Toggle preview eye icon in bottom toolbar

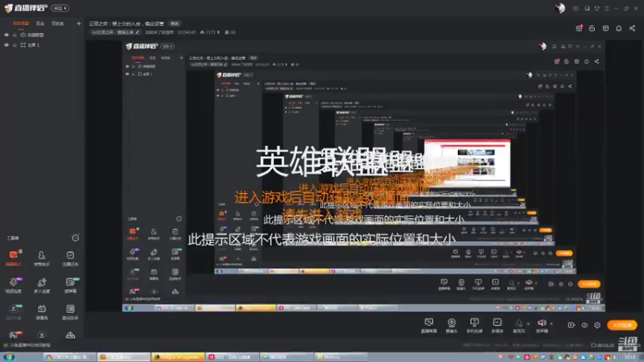584,325
